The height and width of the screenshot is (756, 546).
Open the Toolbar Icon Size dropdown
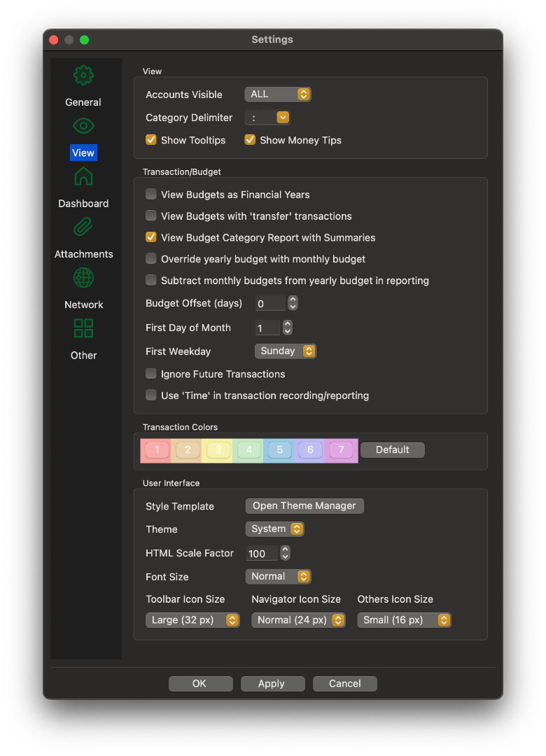pos(192,620)
